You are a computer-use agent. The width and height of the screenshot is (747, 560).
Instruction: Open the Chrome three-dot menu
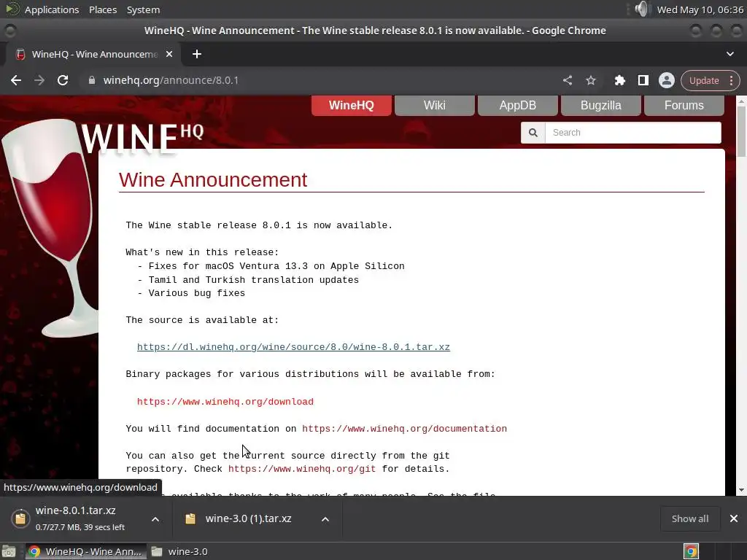(731, 80)
